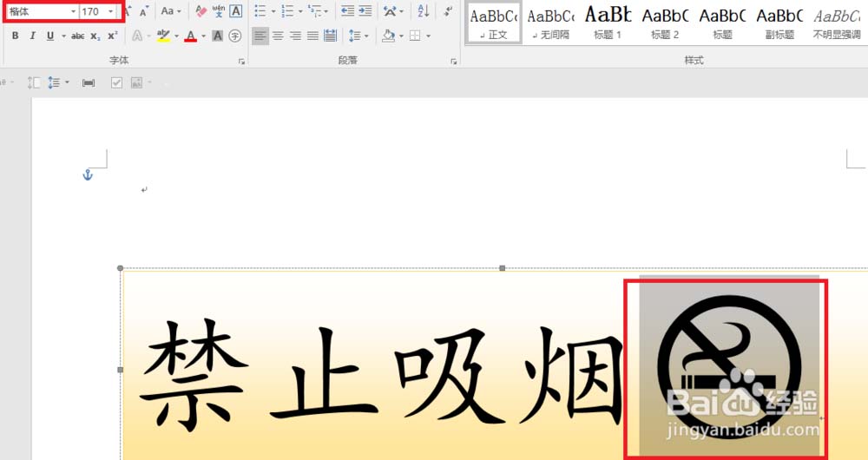Open the Change Case (Aa) menu
The width and height of the screenshot is (868, 460).
(170, 11)
